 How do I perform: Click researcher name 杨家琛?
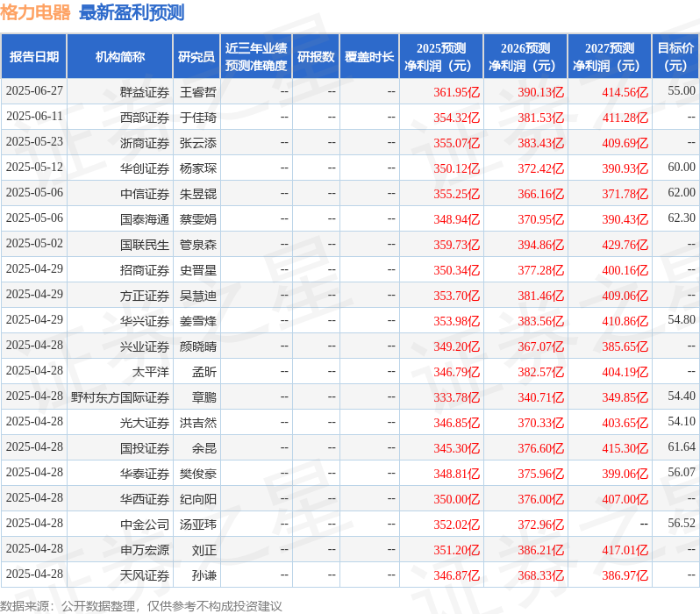[x=198, y=168]
